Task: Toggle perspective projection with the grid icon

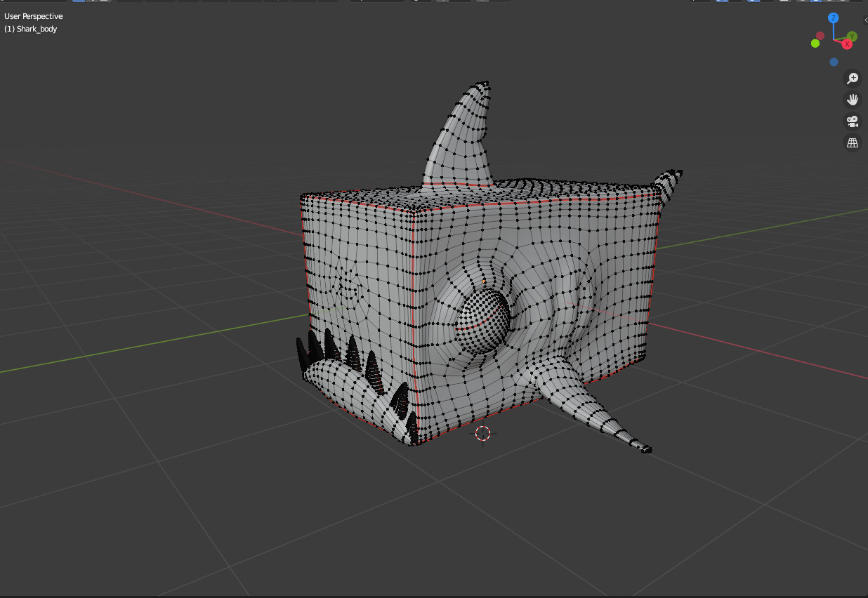Action: 852,143
